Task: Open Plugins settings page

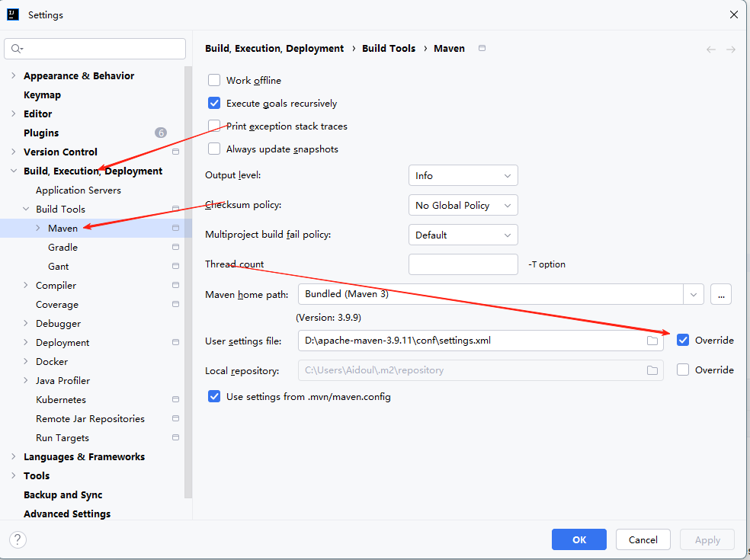Action: tap(41, 133)
